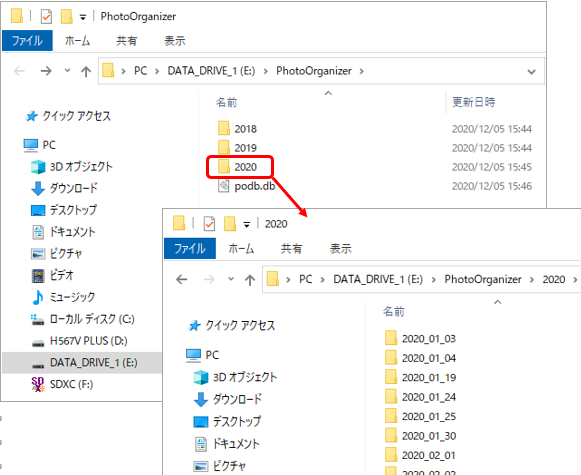Expand recent locations dropdown in 2020 window

pyautogui.click(x=231, y=279)
